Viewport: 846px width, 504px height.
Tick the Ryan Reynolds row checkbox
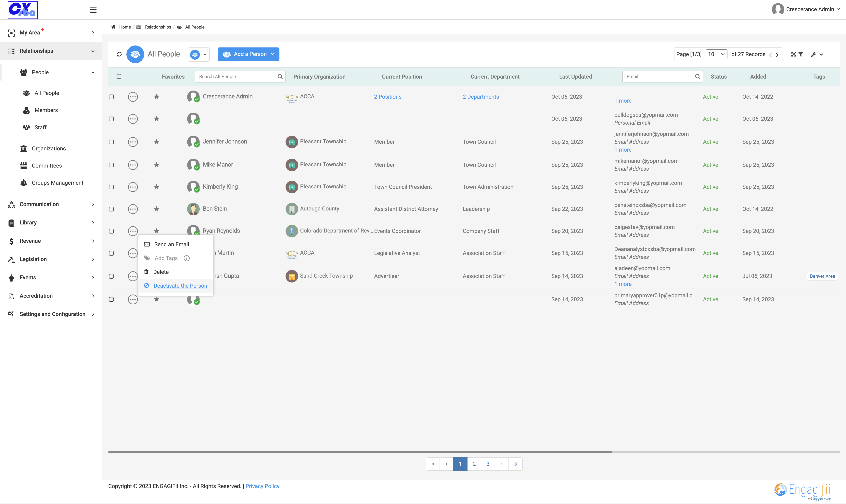pos(111,231)
